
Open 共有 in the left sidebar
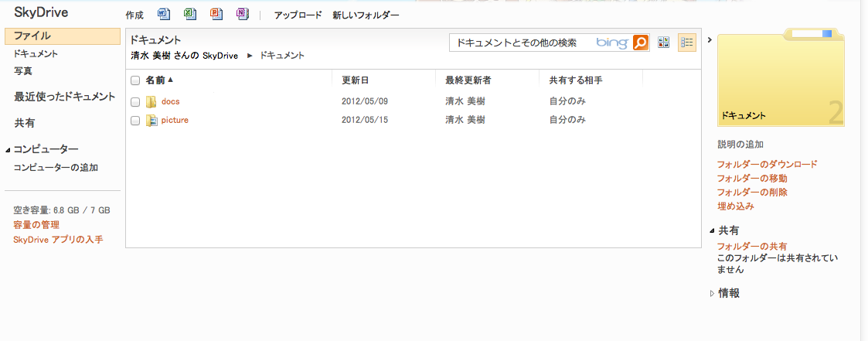coord(25,124)
